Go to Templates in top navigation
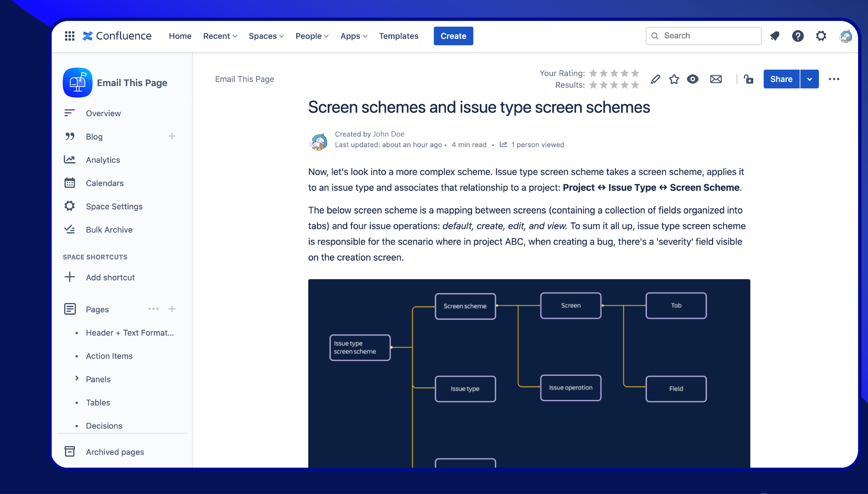Image resolution: width=868 pixels, height=494 pixels. point(399,36)
